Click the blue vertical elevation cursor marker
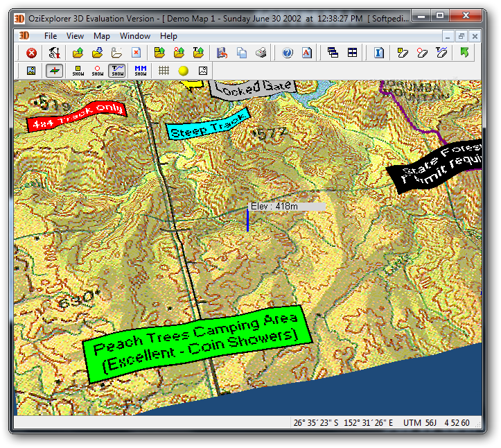501x448 pixels. 247,221
